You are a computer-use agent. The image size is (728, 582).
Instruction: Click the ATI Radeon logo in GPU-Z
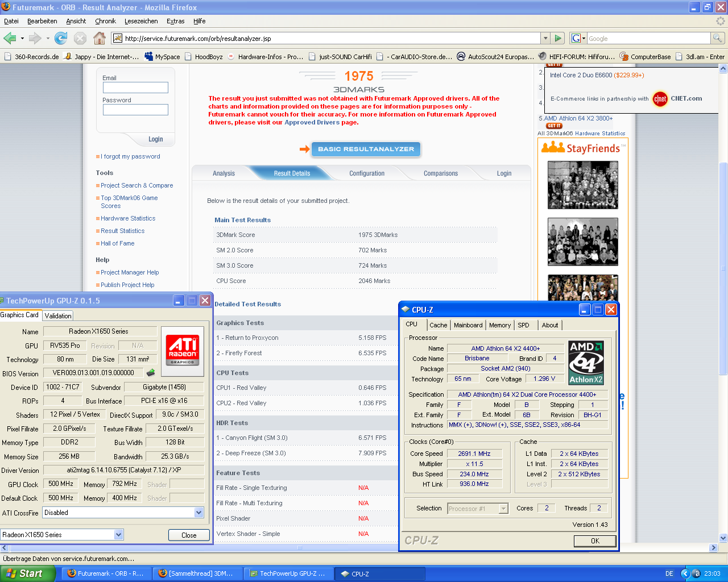(x=182, y=351)
